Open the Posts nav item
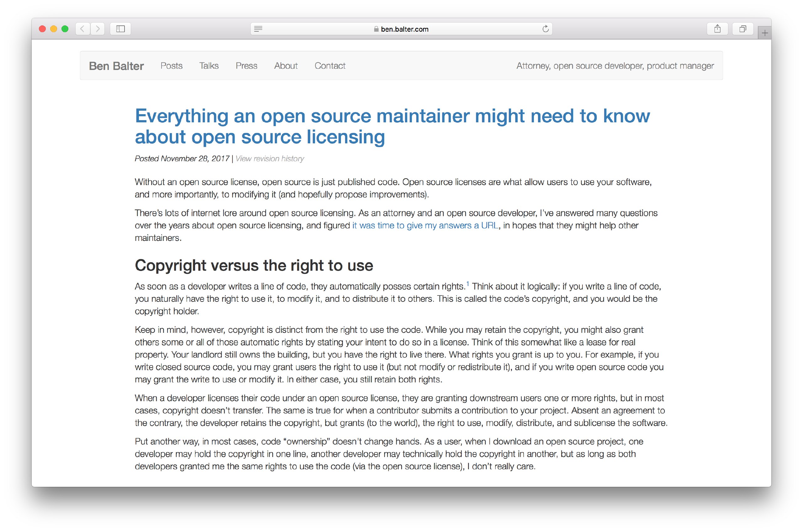The image size is (803, 532). (171, 66)
